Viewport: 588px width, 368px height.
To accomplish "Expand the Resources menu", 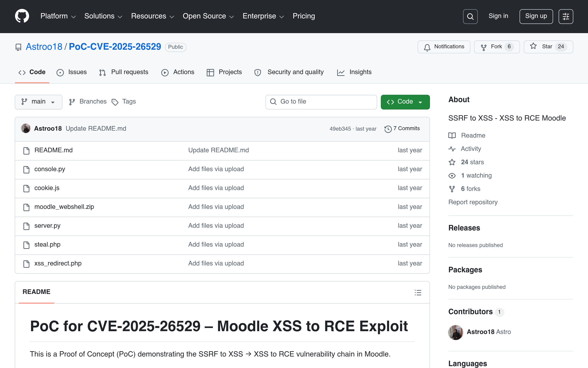I will (x=153, y=16).
